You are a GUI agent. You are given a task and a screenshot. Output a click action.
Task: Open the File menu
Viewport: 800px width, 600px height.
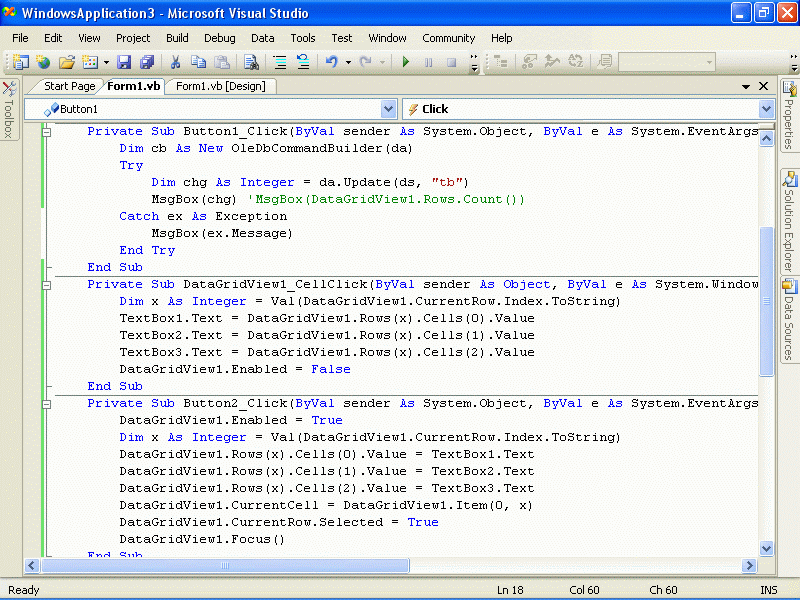20,38
